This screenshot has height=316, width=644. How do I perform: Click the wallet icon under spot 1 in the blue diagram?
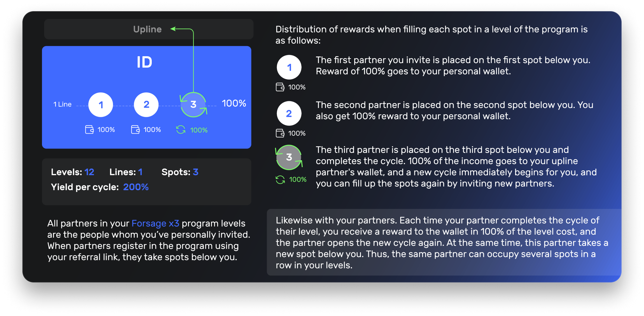89,129
